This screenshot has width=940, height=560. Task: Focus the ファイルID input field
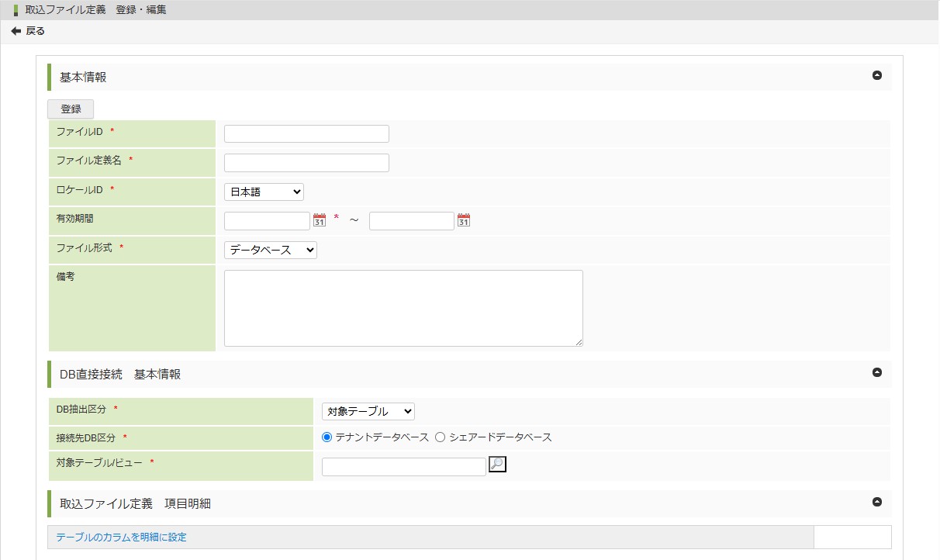[306, 133]
